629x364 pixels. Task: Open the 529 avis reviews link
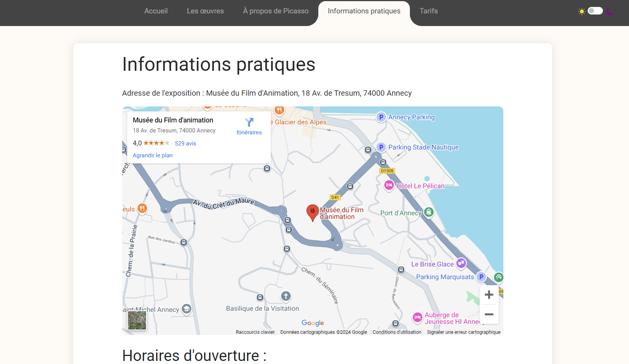tap(185, 144)
